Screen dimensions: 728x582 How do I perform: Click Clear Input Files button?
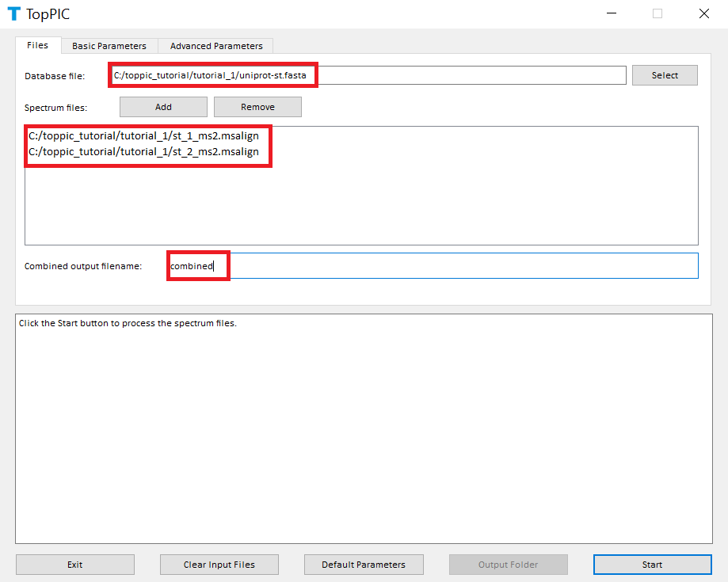click(x=219, y=565)
